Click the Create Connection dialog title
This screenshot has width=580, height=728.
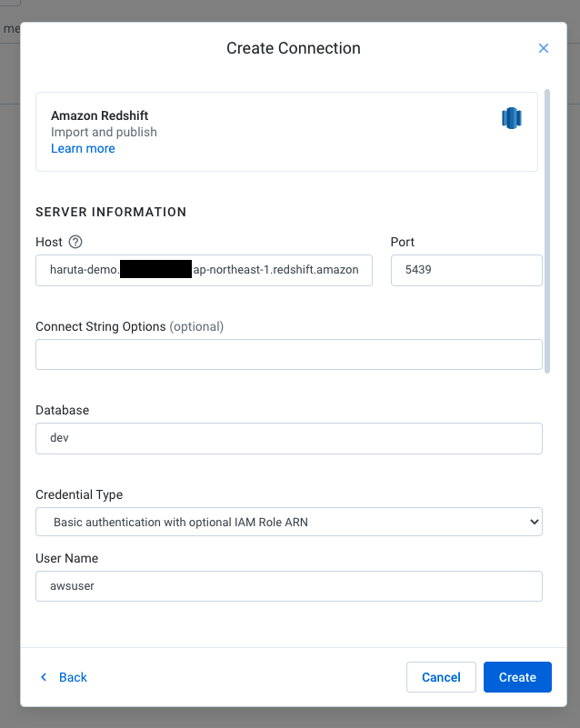(x=294, y=48)
